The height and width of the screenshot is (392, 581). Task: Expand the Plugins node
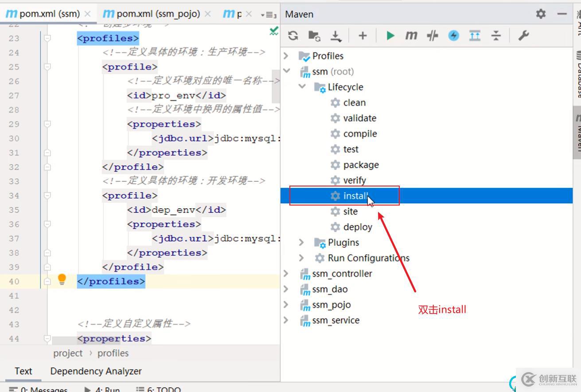click(x=301, y=242)
